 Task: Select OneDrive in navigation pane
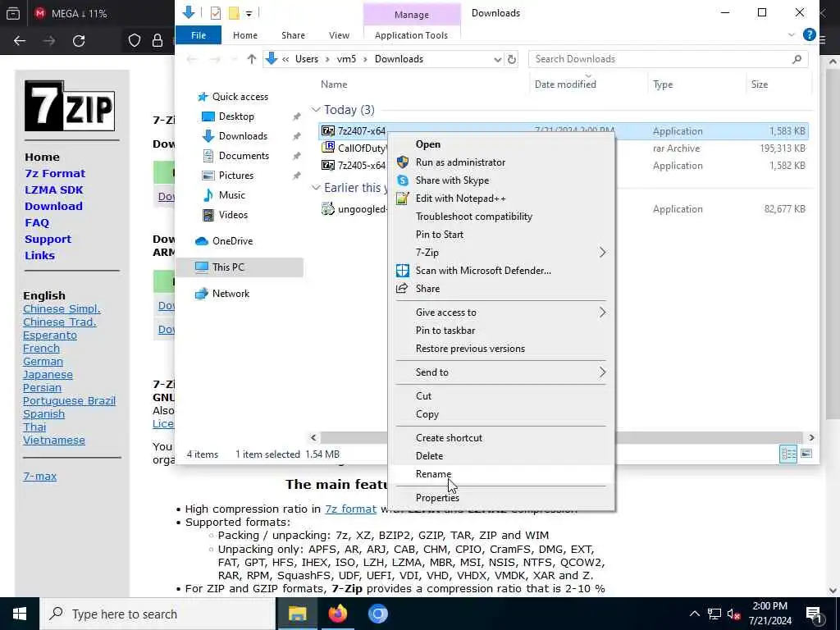click(232, 241)
